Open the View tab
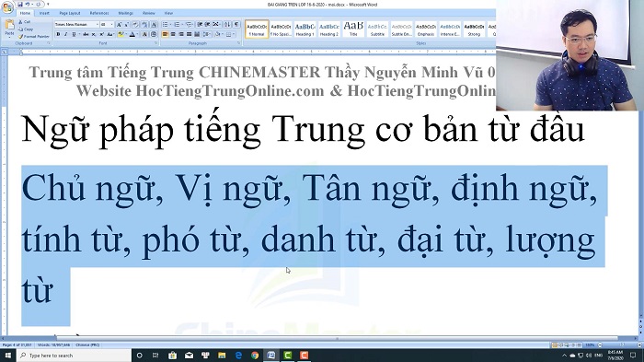This screenshot has width=644, height=362. click(168, 13)
